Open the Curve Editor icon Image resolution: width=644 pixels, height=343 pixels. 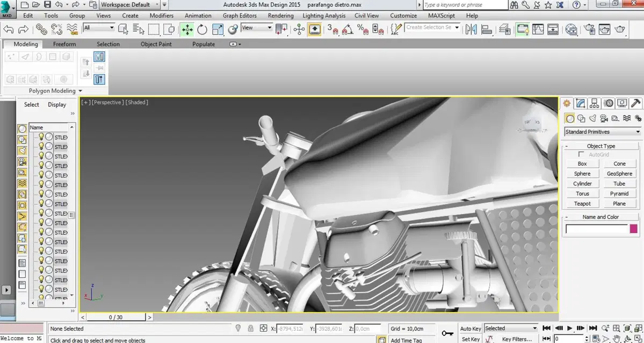coord(538,29)
